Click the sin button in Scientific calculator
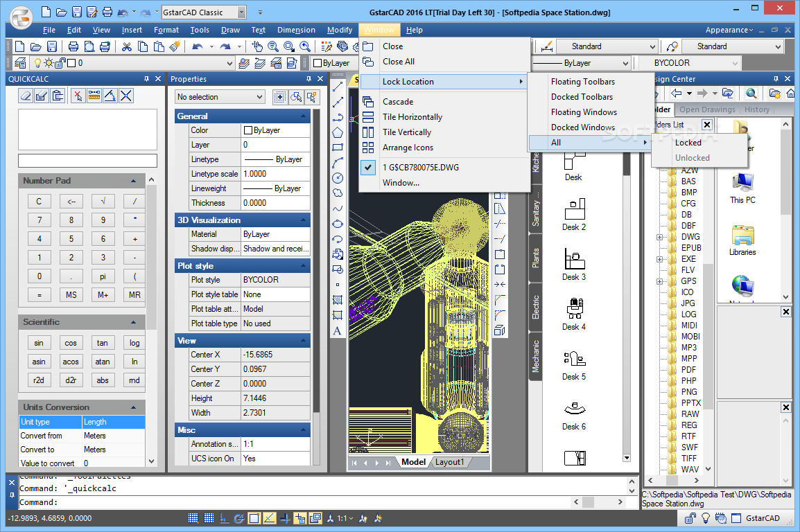Viewport: 800px width, 532px height. (x=39, y=343)
